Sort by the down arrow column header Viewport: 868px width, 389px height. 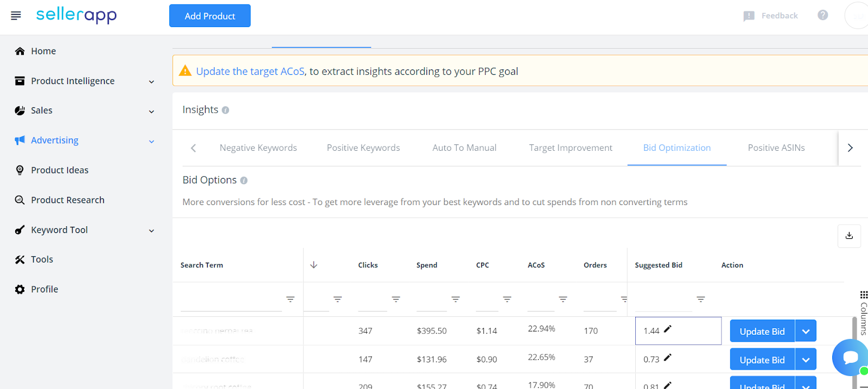pos(314,265)
